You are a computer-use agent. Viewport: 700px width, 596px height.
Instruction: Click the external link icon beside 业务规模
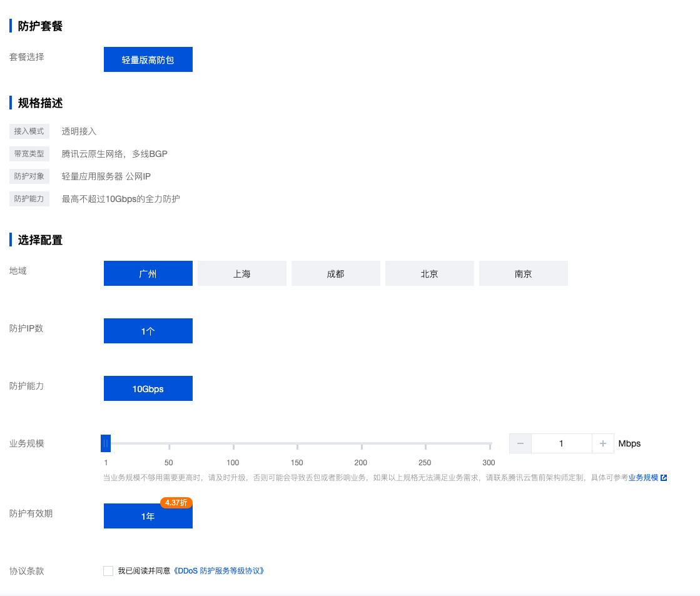coord(664,478)
